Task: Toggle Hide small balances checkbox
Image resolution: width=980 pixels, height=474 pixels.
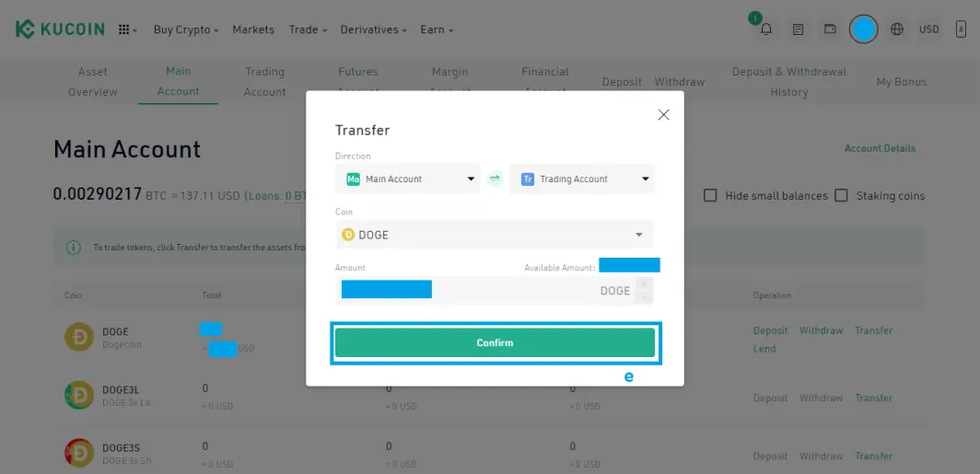Action: click(x=710, y=195)
